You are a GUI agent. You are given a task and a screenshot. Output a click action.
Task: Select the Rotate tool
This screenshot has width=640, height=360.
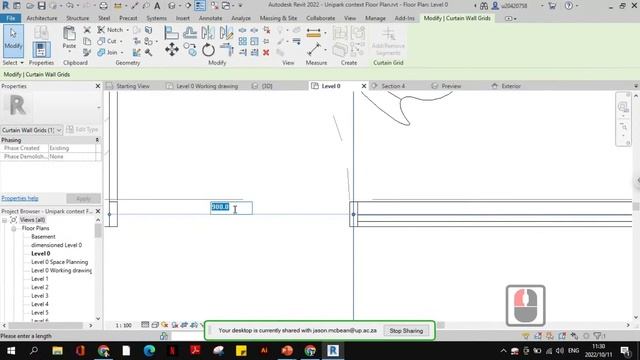[x=208, y=50]
